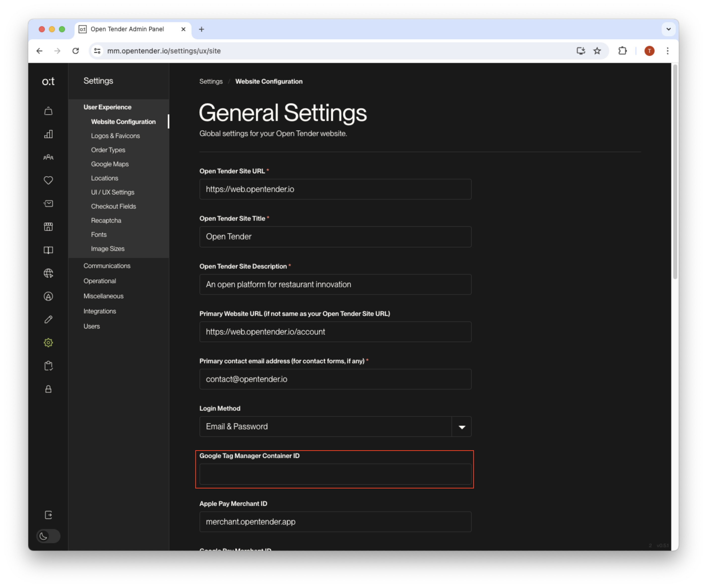
Task: Open the storefront locations icon
Action: coord(48,227)
